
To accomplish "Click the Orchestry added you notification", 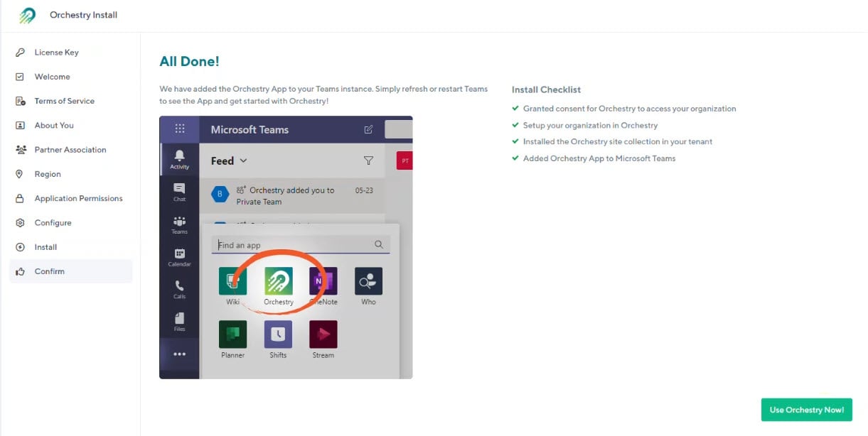I will pos(292,196).
